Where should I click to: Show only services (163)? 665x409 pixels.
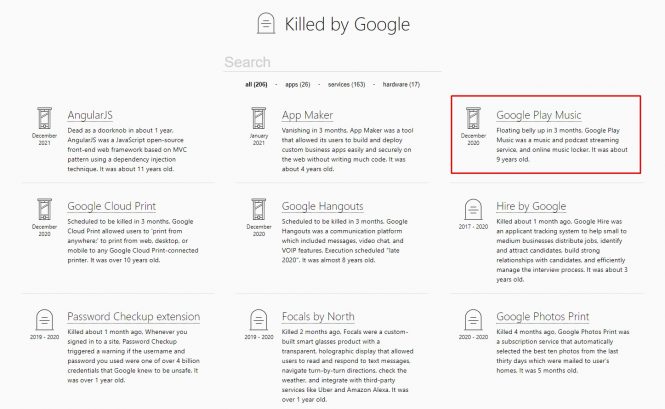[x=346, y=84]
